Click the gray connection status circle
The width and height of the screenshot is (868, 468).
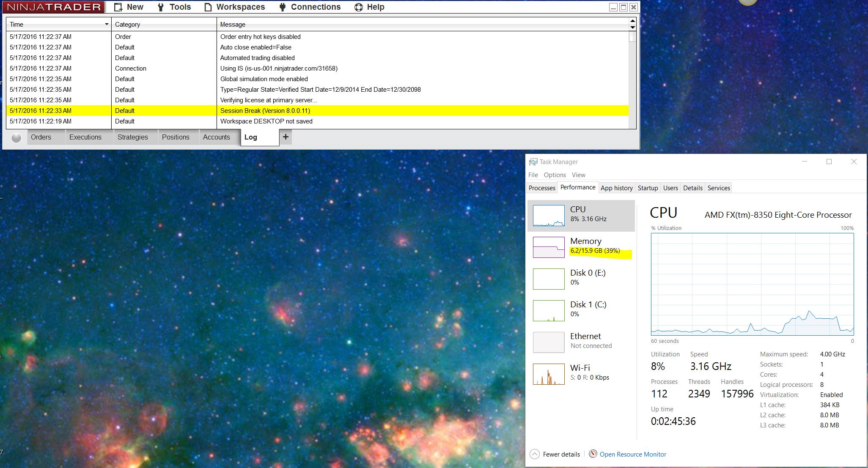click(16, 138)
